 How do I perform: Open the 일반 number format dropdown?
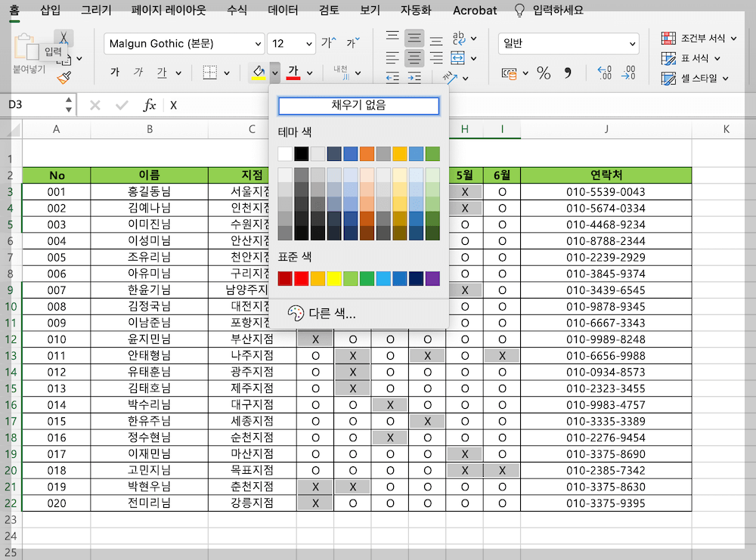pyautogui.click(x=632, y=44)
